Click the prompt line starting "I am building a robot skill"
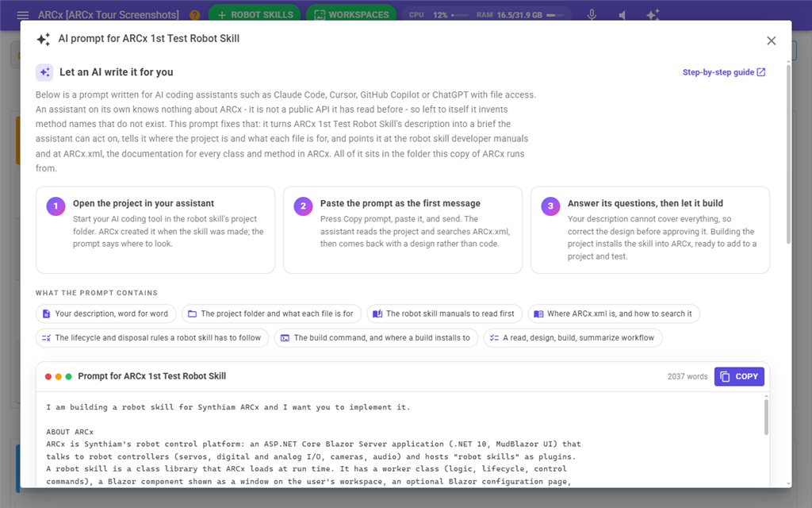 pyautogui.click(x=228, y=407)
